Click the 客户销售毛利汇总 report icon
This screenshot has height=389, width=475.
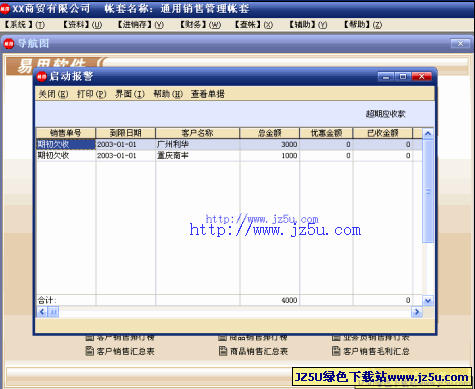pos(336,351)
